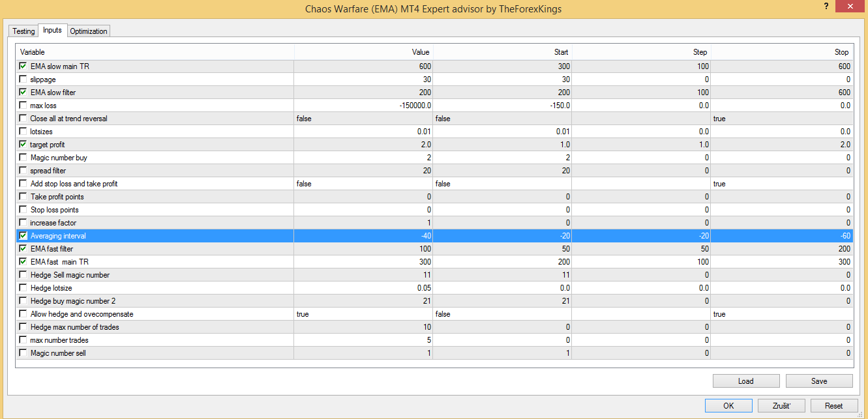This screenshot has width=868, height=419.
Task: Tick Hedge max number of trades checkbox
Action: point(23,327)
